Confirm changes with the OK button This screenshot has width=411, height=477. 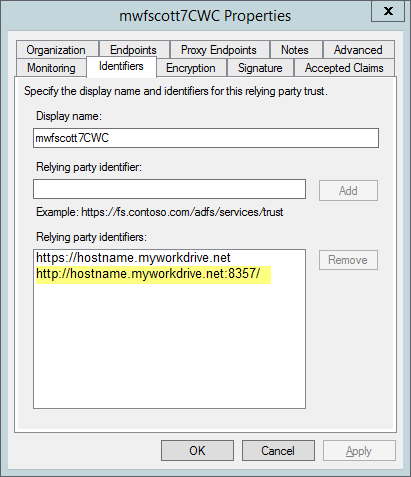(x=197, y=451)
